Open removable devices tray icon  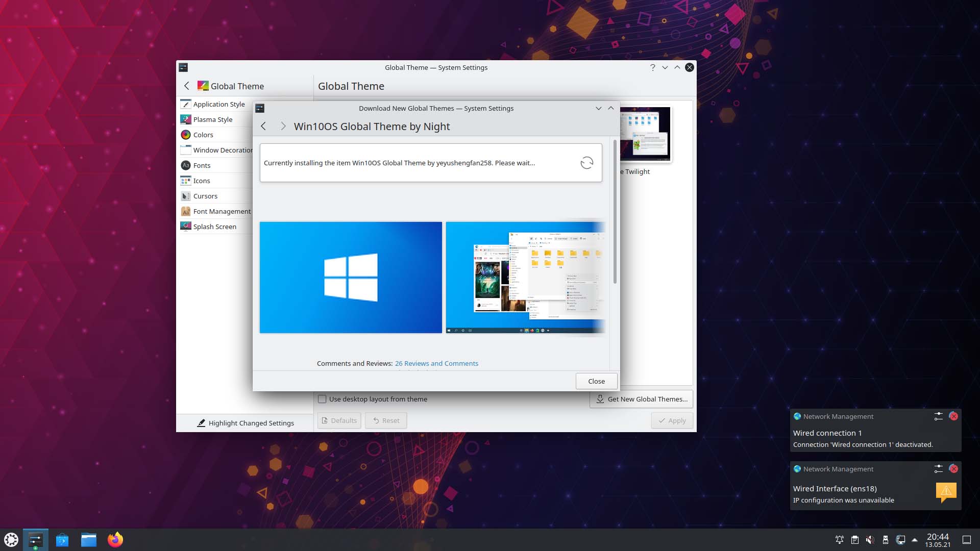(x=886, y=540)
